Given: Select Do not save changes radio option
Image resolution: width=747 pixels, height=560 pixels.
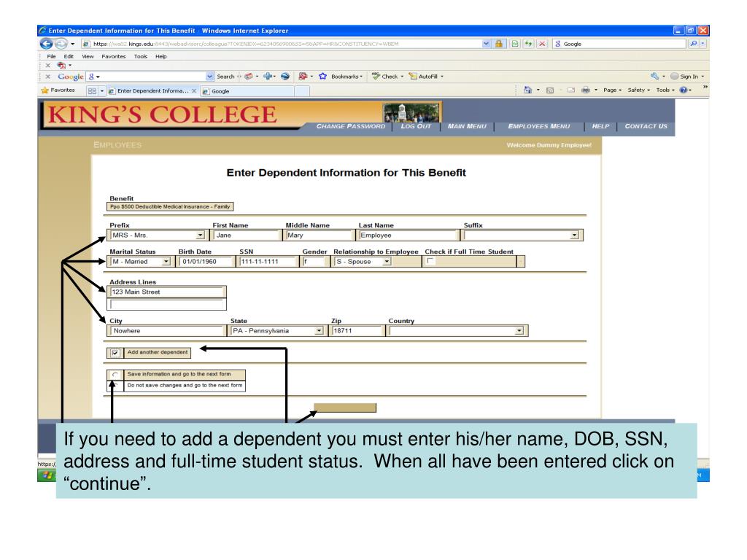Looking at the screenshot, I should pyautogui.click(x=115, y=386).
